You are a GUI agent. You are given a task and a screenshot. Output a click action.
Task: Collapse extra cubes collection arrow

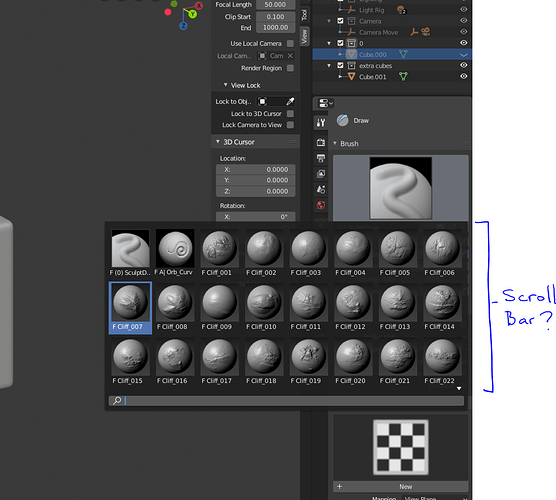tap(329, 66)
